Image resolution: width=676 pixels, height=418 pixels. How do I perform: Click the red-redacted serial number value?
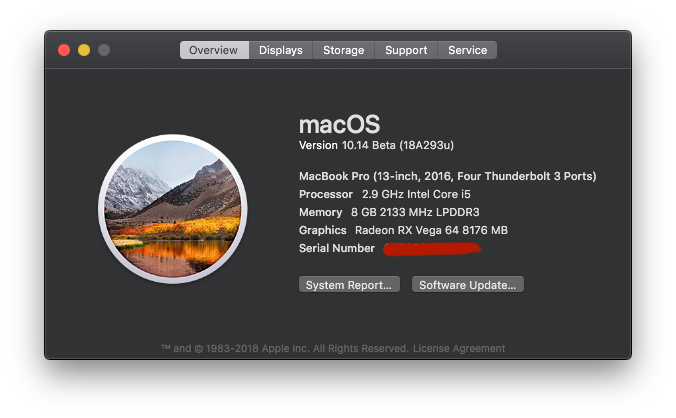pos(432,249)
